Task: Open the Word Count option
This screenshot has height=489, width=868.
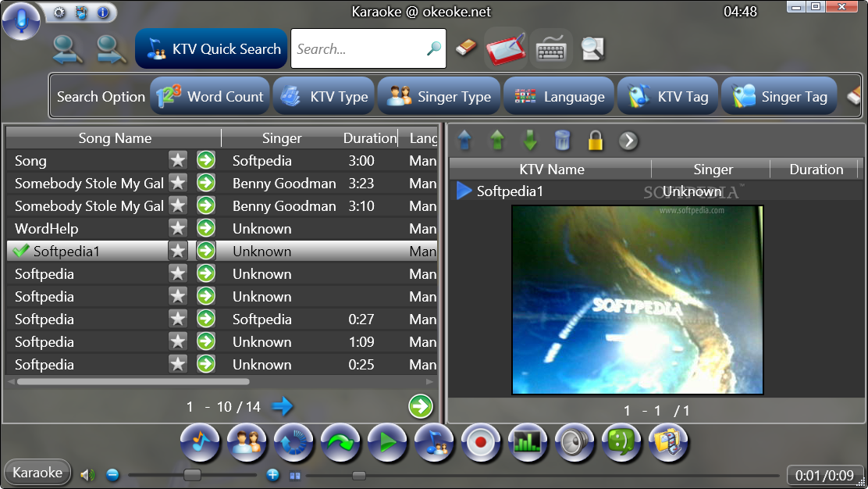Action: point(210,96)
